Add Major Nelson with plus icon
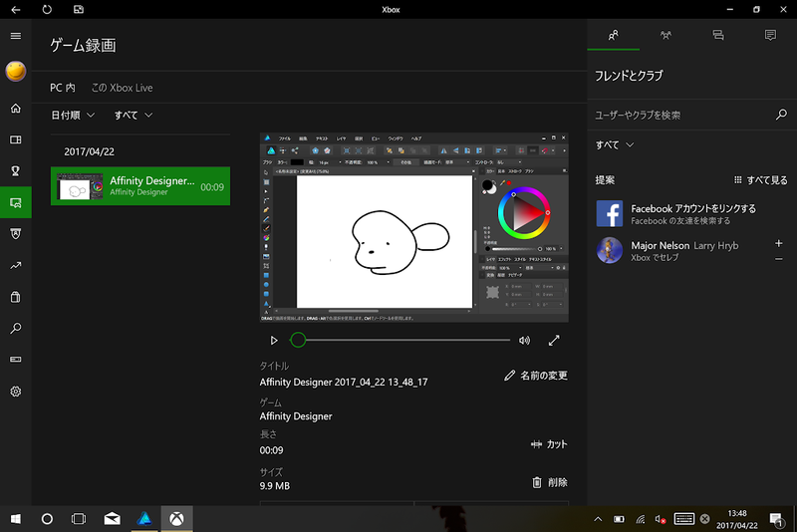Screen dimensions: 797x532 coord(779,243)
